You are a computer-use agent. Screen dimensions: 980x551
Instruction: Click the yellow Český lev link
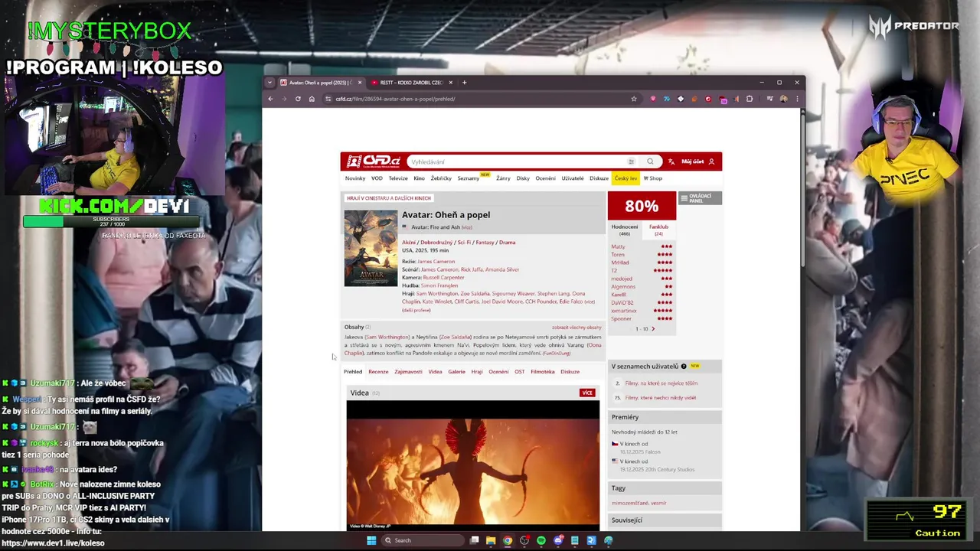tap(626, 178)
